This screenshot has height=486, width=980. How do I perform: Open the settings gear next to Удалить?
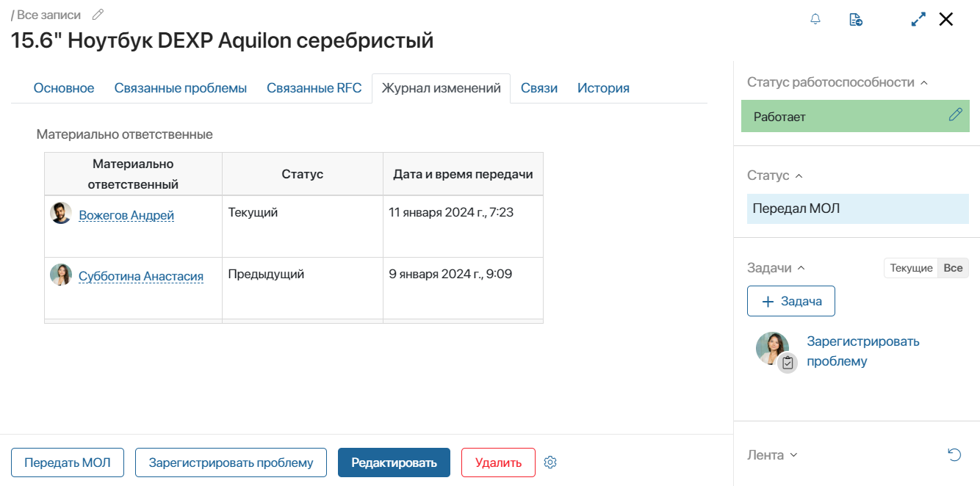tap(551, 463)
